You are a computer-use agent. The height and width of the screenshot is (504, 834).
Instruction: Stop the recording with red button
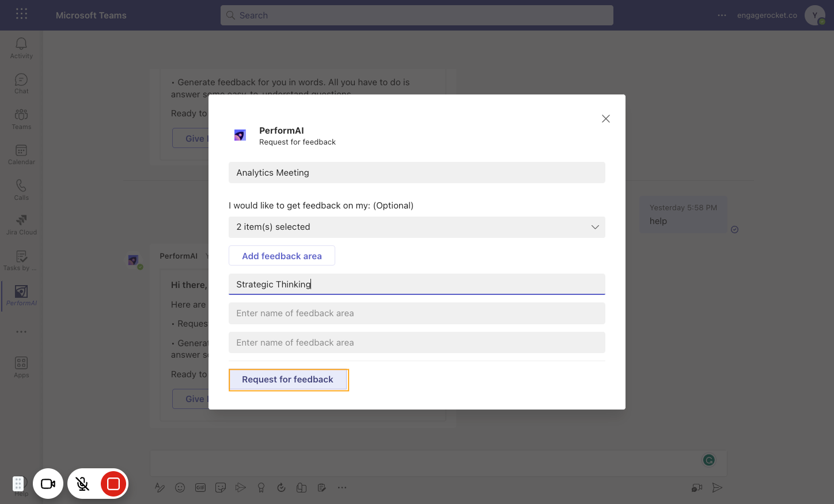pyautogui.click(x=113, y=484)
